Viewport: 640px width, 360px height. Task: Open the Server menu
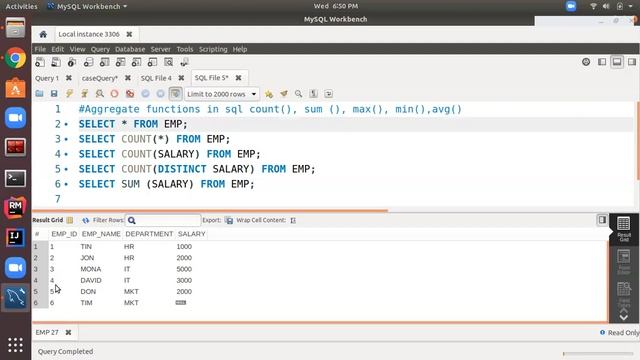pyautogui.click(x=160, y=49)
